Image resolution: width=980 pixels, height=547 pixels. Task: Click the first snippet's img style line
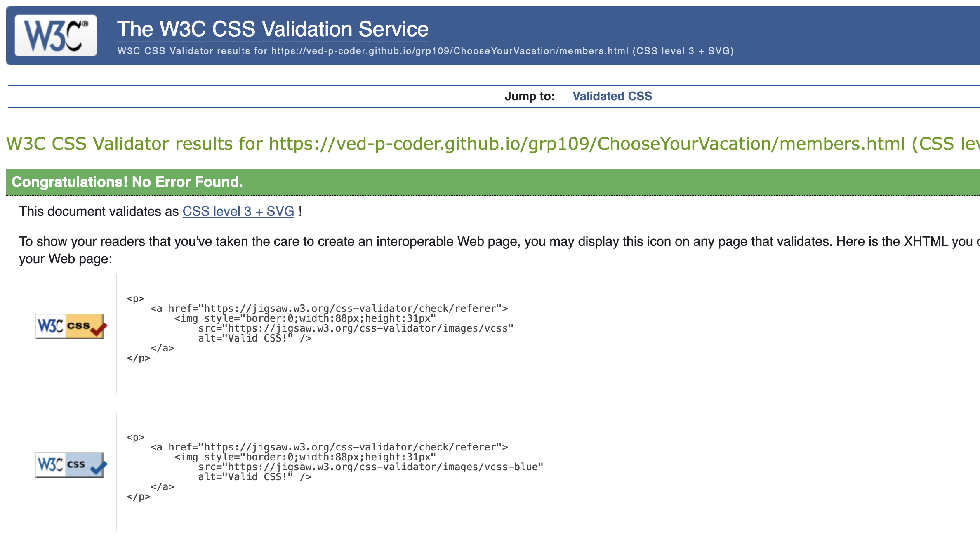click(305, 318)
